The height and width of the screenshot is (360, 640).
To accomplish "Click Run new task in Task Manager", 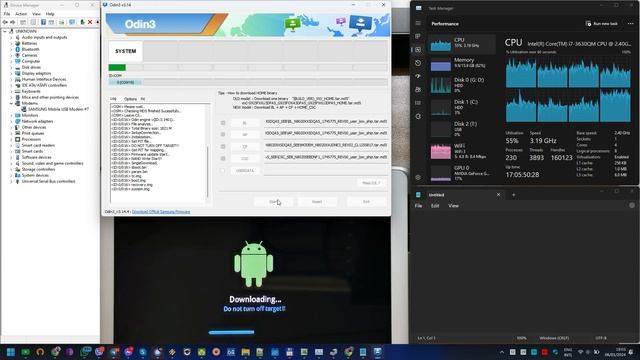I will (602, 24).
